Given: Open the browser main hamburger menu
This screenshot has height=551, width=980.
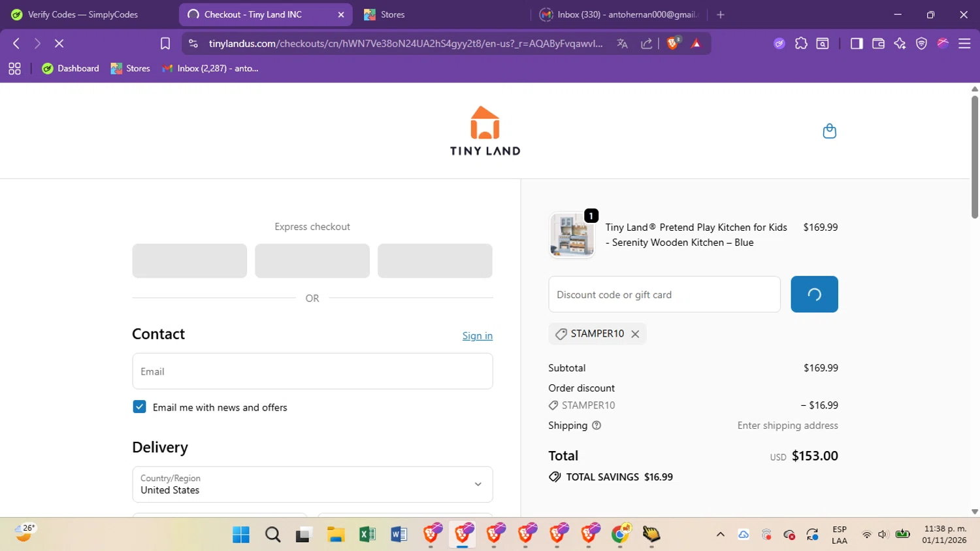Looking at the screenshot, I should (964, 43).
